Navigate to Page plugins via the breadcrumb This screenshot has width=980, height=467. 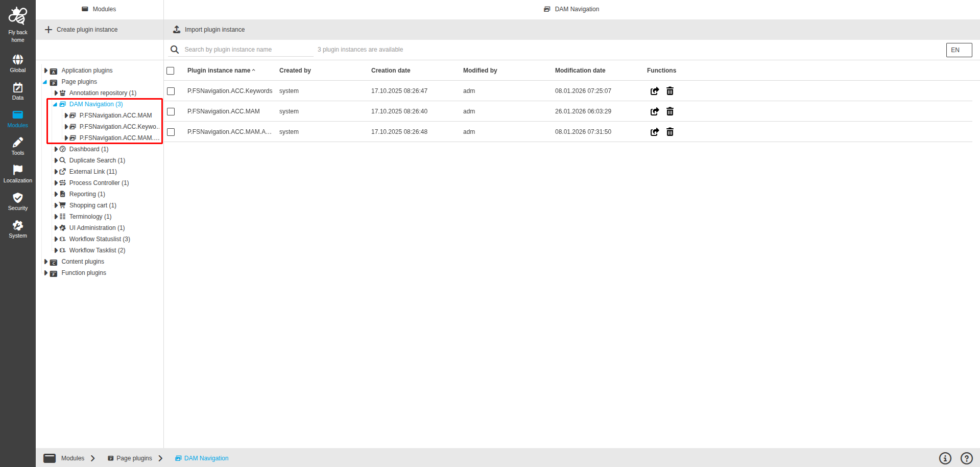(134, 458)
